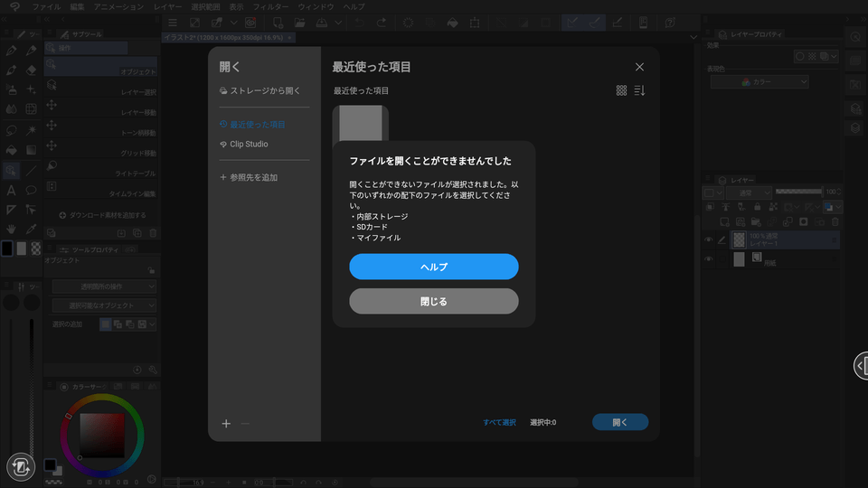Toggle the border effect circle in layer property
The width and height of the screenshot is (868, 488).
[x=799, y=56]
